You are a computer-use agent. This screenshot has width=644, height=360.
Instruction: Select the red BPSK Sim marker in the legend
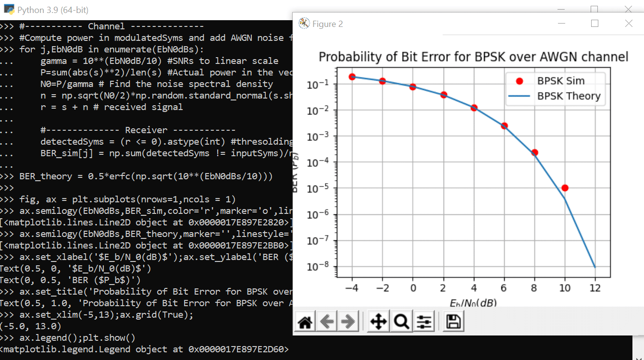coord(519,81)
